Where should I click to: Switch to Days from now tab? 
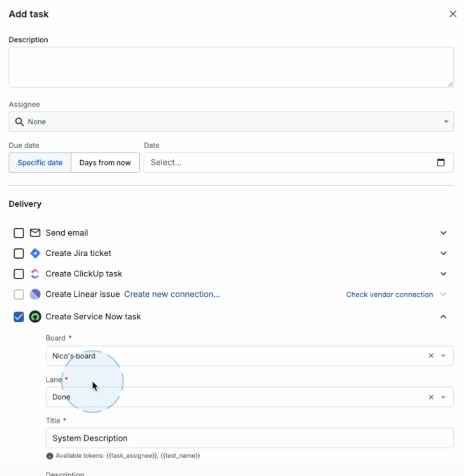(x=105, y=163)
